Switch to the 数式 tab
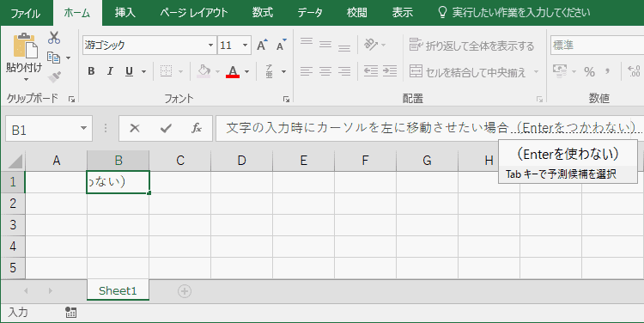This screenshot has height=323, width=644. (x=263, y=13)
